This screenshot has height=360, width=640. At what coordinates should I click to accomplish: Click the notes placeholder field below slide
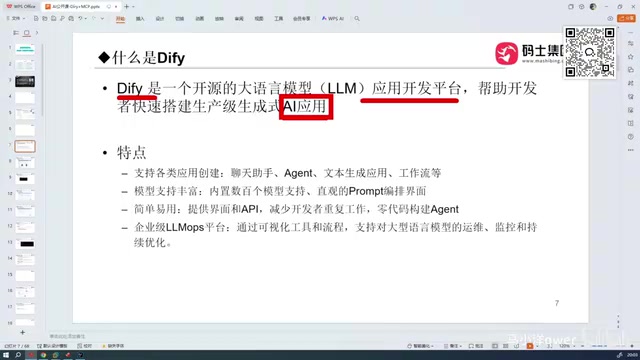pyautogui.click(x=67, y=336)
